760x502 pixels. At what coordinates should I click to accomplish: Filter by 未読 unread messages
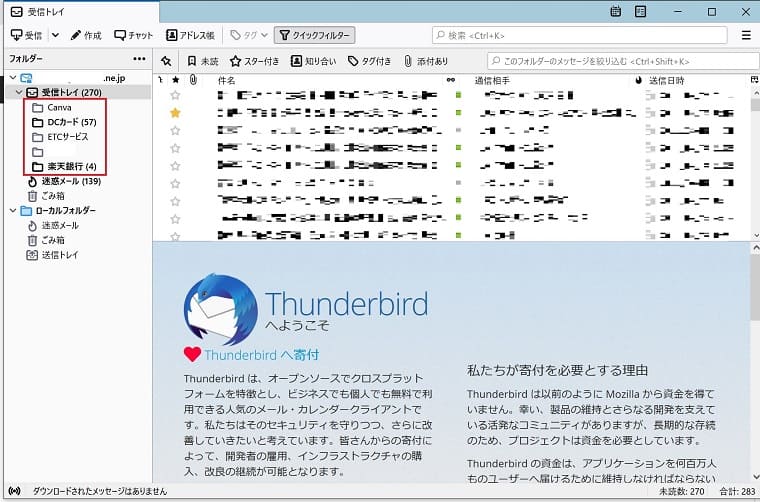click(x=203, y=61)
